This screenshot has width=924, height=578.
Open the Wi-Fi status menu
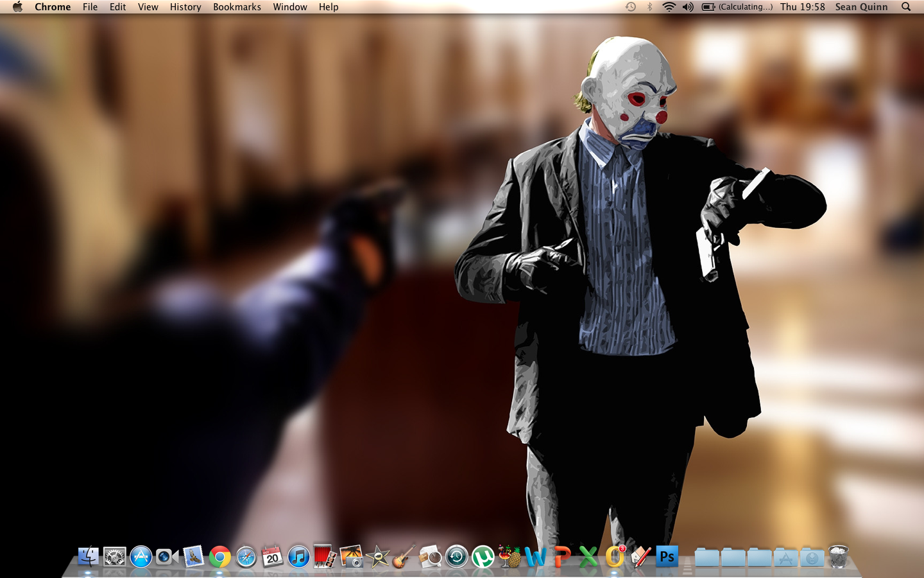[669, 7]
